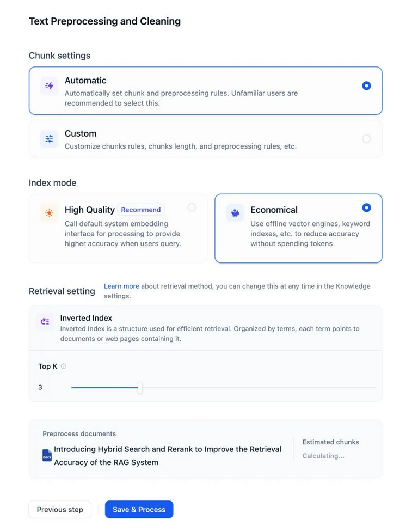Click the Inverted Index icon
The image size is (418, 532).
click(45, 321)
